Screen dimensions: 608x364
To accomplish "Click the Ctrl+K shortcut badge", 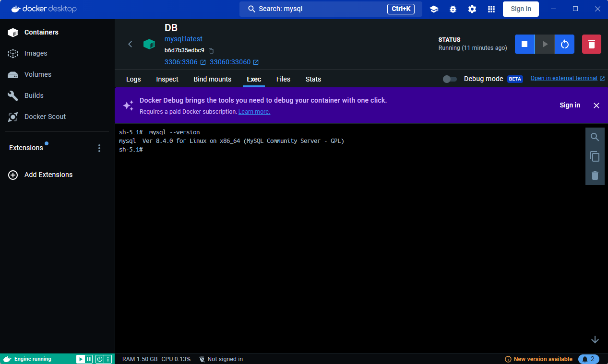I will [401, 9].
